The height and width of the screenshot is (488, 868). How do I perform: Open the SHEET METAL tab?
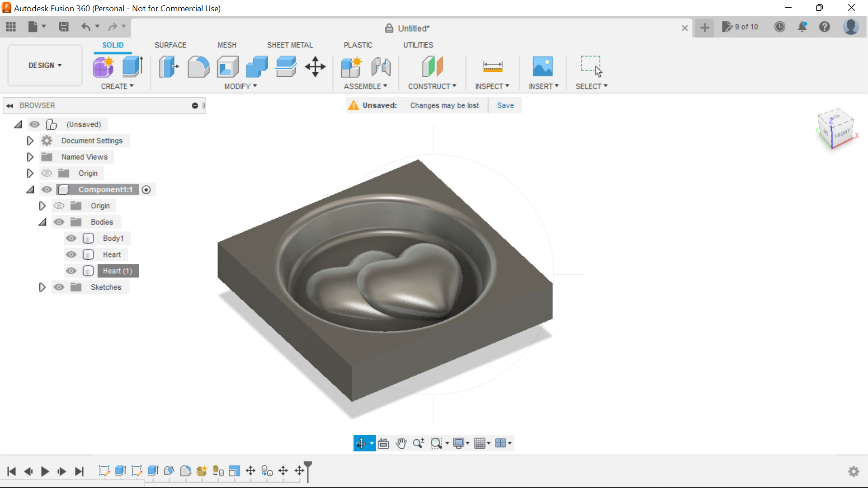[290, 45]
